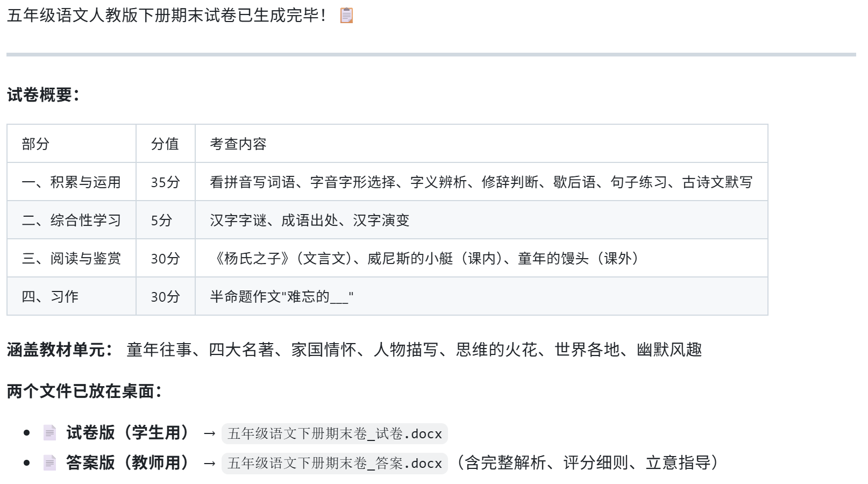
Task: Open the file 五年级语文下册期末卷_答案.docx
Action: [335, 463]
